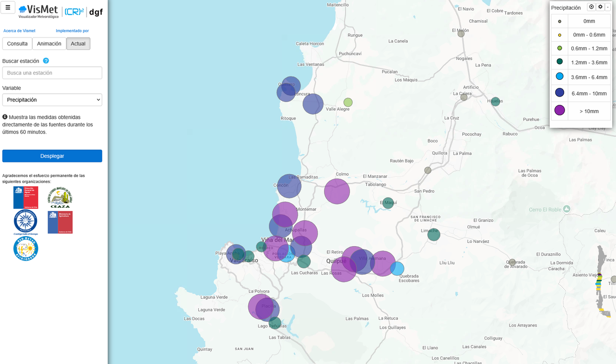Image resolution: width=616 pixels, height=364 pixels.
Task: Click the light blue 3.6mm - 6.4mm swatch
Action: point(560,76)
